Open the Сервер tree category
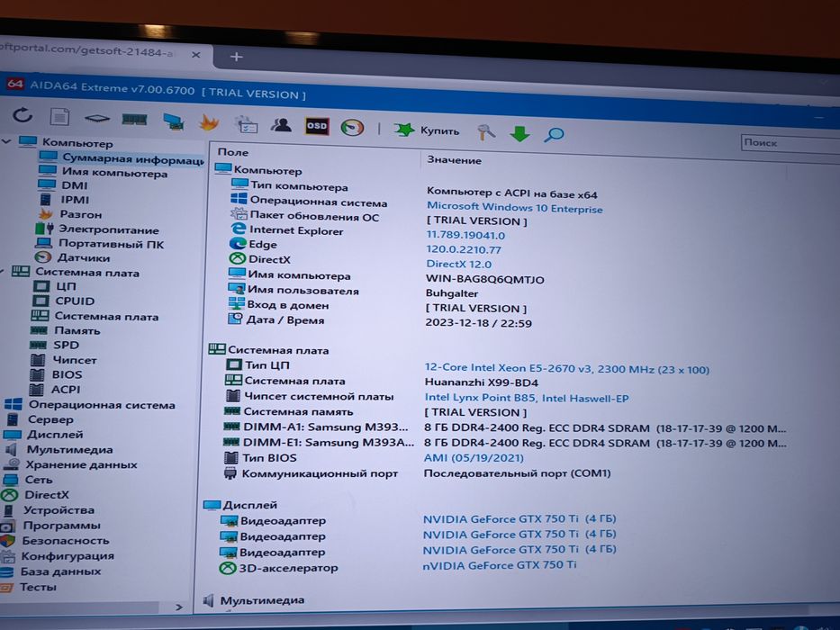The image size is (840, 630). click(x=39, y=419)
